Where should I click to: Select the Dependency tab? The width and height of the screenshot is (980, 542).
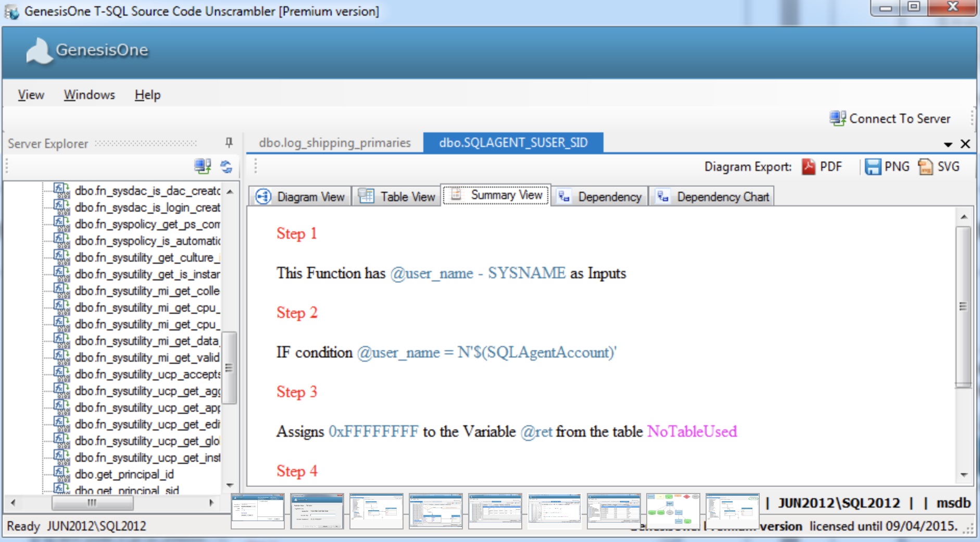(x=600, y=196)
